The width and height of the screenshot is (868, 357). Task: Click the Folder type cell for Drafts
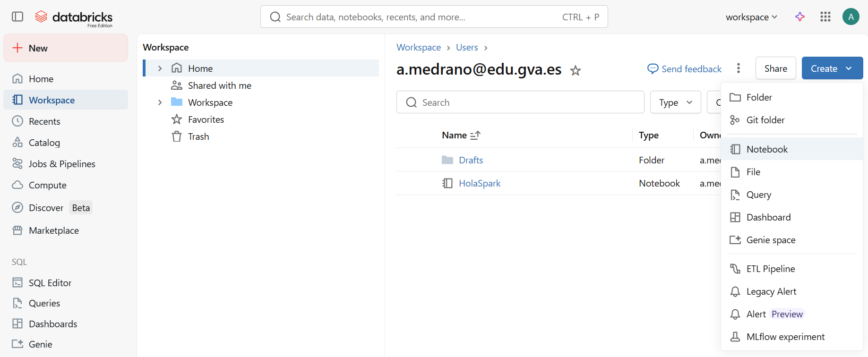tap(652, 160)
